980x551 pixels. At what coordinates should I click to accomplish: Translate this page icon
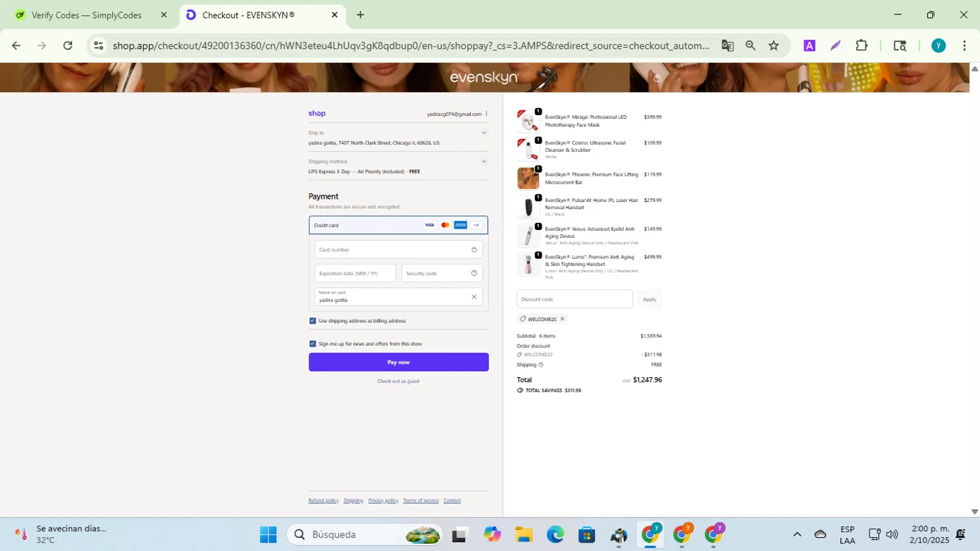[727, 46]
